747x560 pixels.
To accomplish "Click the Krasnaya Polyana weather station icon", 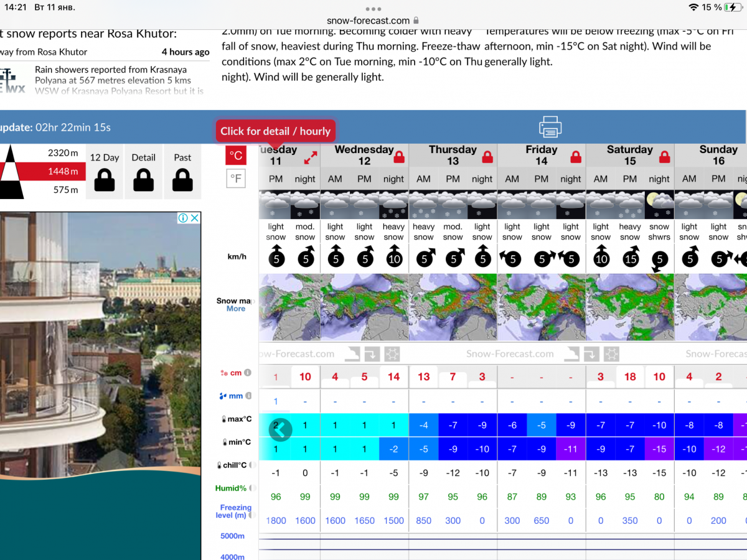I will tap(12, 80).
